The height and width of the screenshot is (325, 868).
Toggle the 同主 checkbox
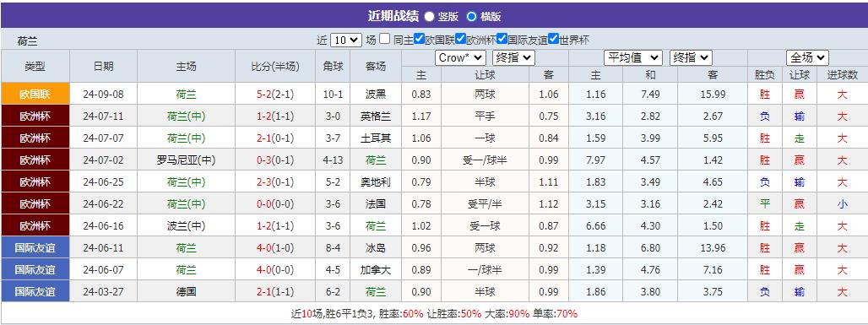click(385, 40)
